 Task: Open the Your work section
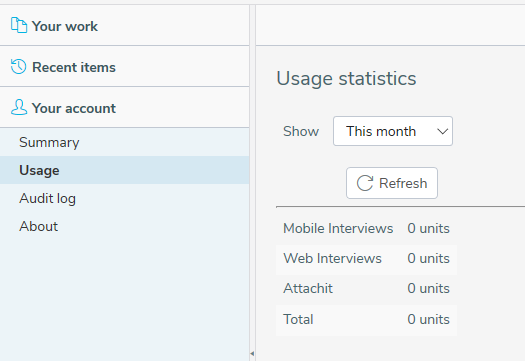[x=125, y=26]
